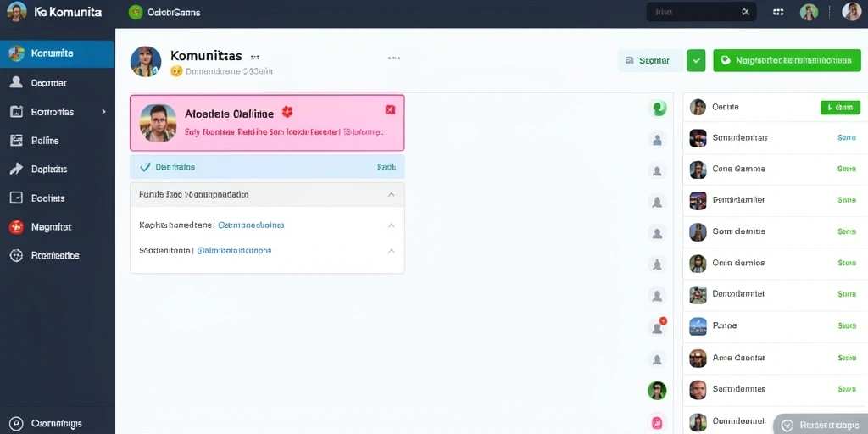The image size is (868, 434).
Task: Click Save in the Anne Gconter row
Action: [847, 359]
